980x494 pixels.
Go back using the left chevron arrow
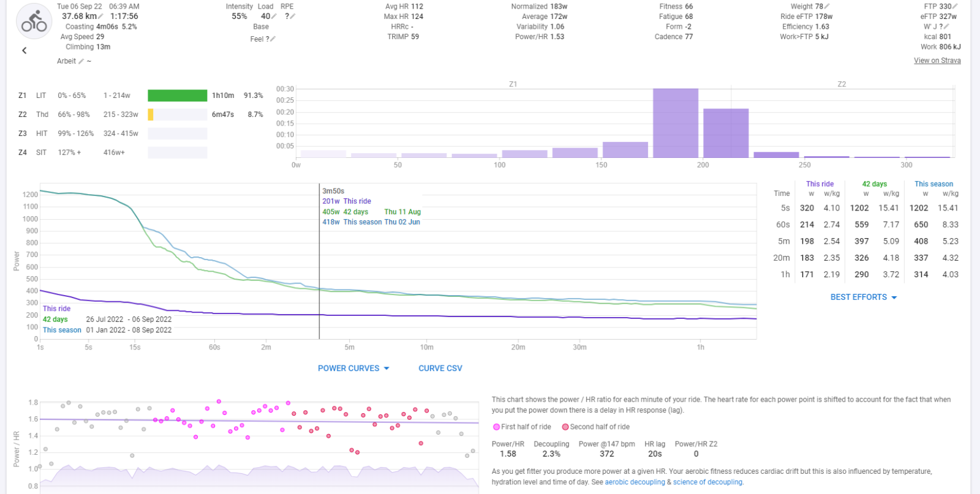[x=24, y=51]
